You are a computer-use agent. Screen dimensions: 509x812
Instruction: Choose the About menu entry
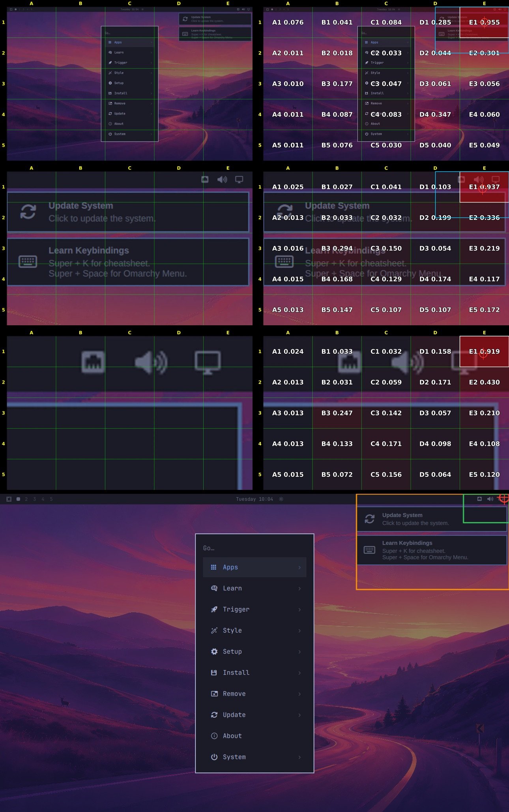(254, 736)
